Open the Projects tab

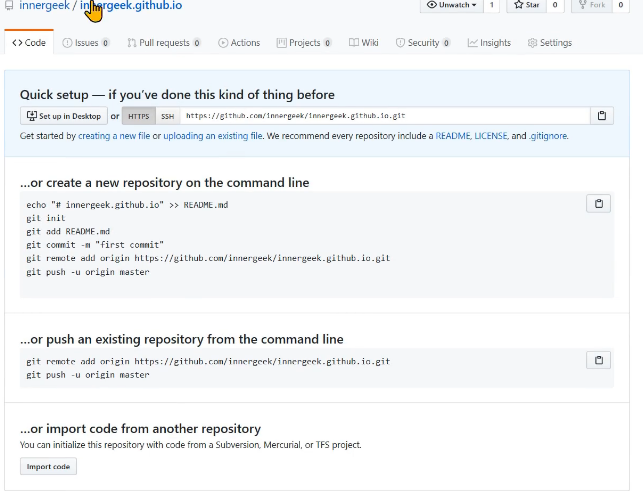pyautogui.click(x=304, y=43)
